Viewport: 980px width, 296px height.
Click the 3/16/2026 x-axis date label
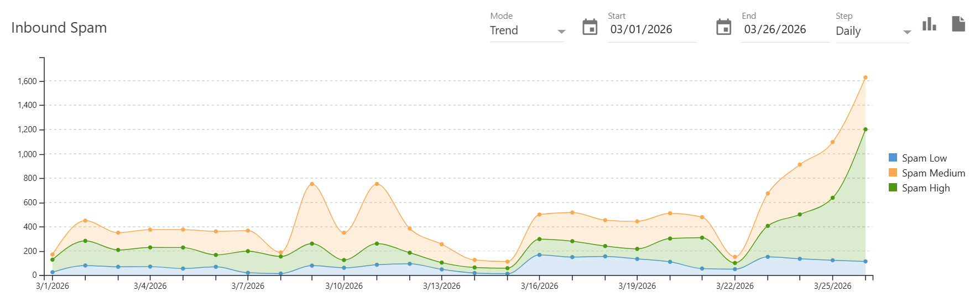(x=539, y=286)
